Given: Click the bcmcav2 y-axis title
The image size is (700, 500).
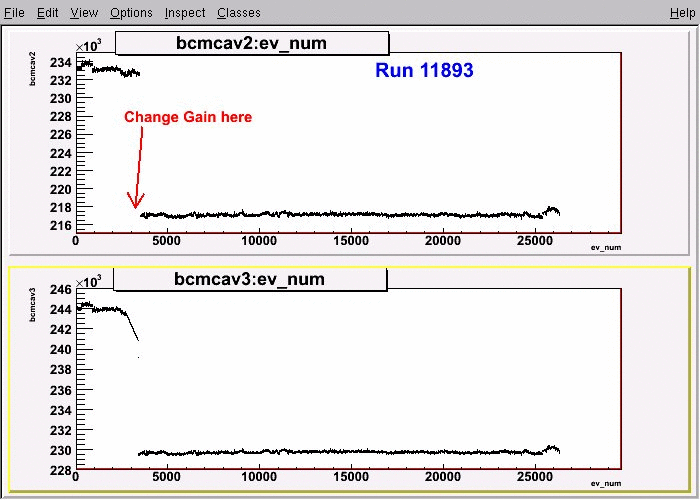Looking at the screenshot, I should [32, 69].
